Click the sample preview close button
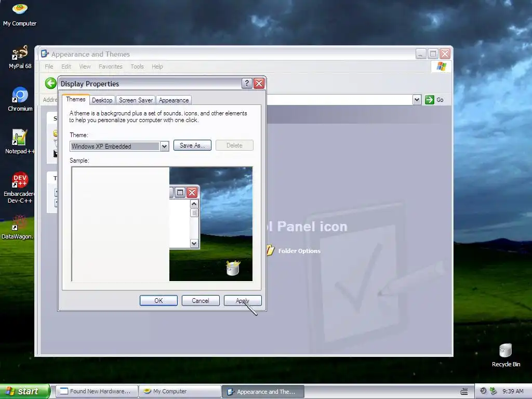The width and height of the screenshot is (532, 399). (192, 192)
